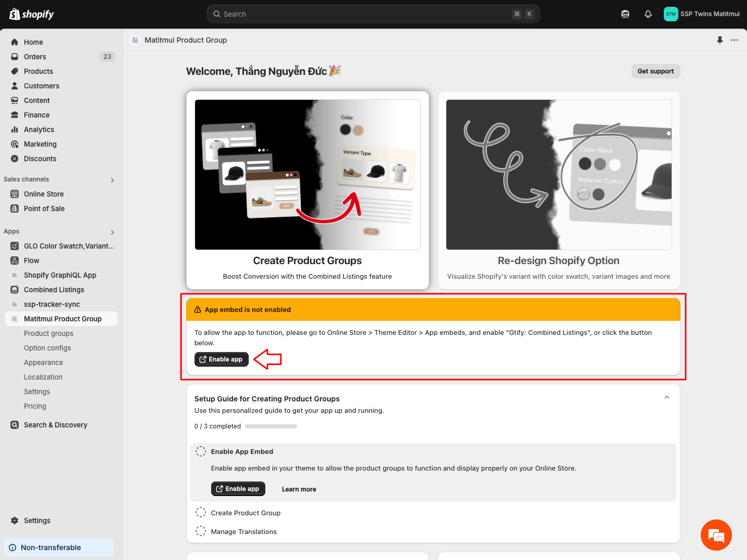Screen dimensions: 747x560
Task: Open Matitmui Product Group in sidebar
Action: [x=61, y=319]
